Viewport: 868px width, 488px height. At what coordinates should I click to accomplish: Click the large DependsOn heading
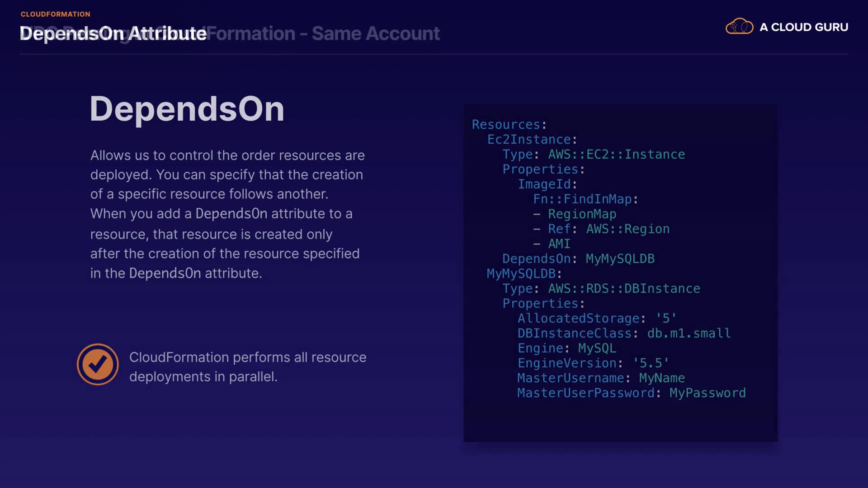point(187,109)
